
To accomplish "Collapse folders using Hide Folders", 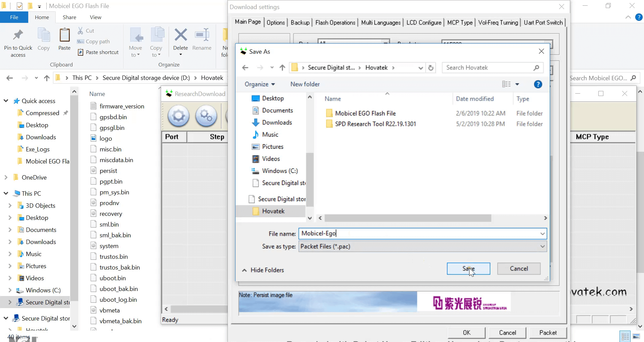I will coord(263,270).
